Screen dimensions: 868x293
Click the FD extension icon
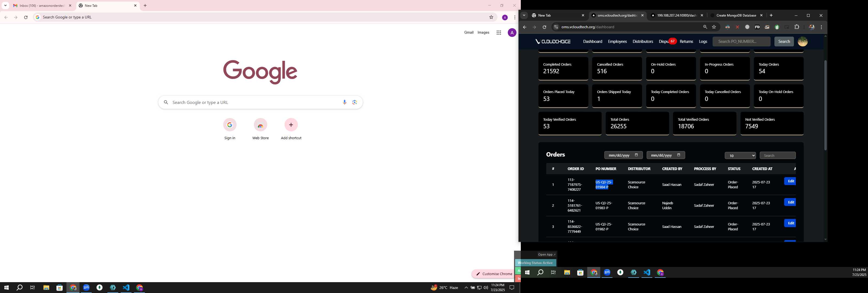[757, 27]
